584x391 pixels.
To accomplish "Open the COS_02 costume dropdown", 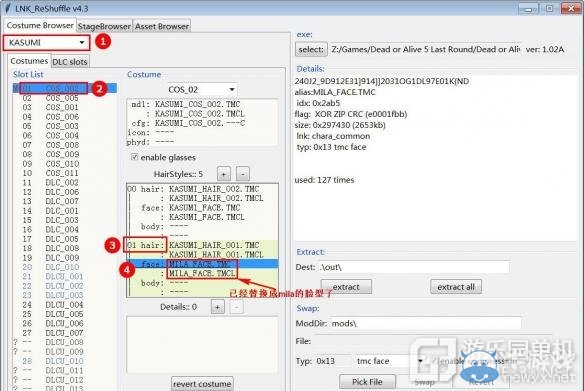I will coord(201,89).
